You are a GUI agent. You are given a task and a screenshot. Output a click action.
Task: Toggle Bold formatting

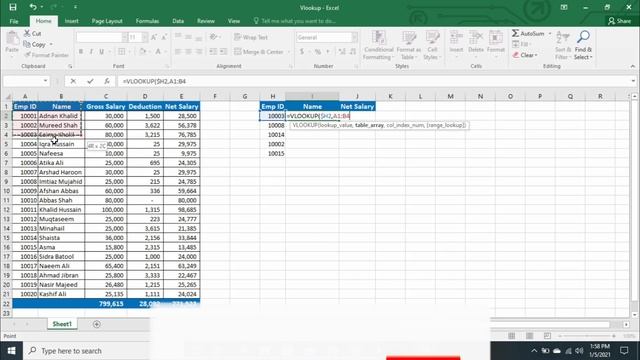coord(81,51)
